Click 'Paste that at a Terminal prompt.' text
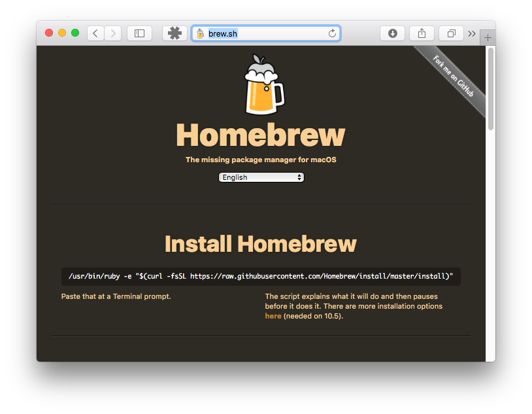The width and height of the screenshot is (532, 414). [x=116, y=296]
